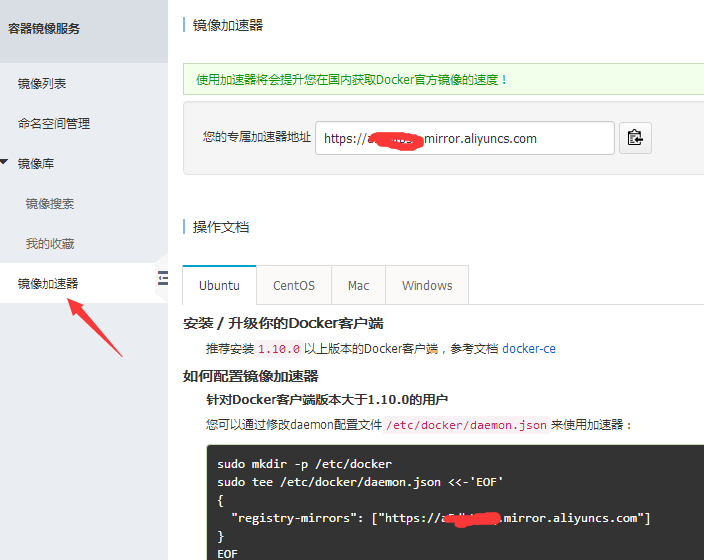Click the registry-mirrors line in code block

click(x=440, y=518)
